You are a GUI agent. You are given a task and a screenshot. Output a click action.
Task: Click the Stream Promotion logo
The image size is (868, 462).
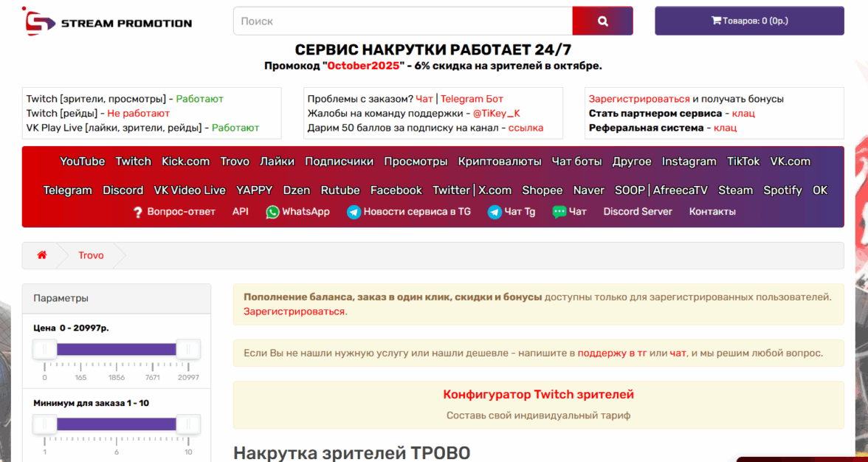[108, 21]
